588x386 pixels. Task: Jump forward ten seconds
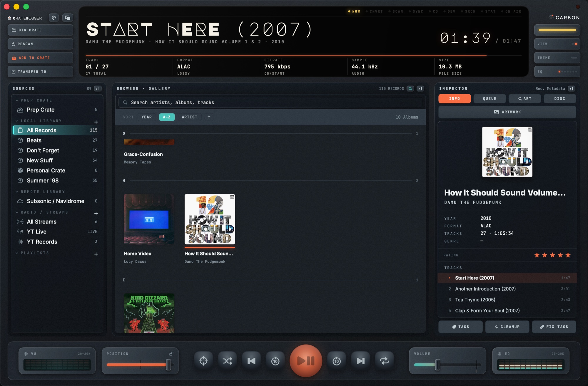337,361
